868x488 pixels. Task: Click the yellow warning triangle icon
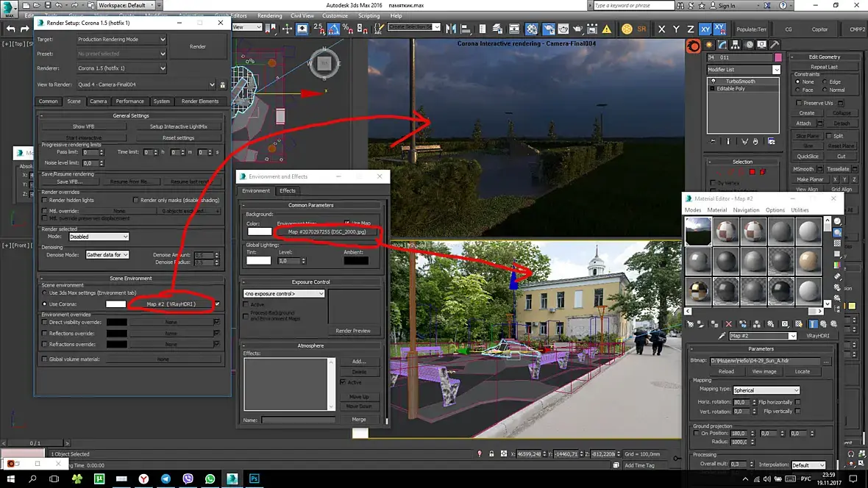607,29
